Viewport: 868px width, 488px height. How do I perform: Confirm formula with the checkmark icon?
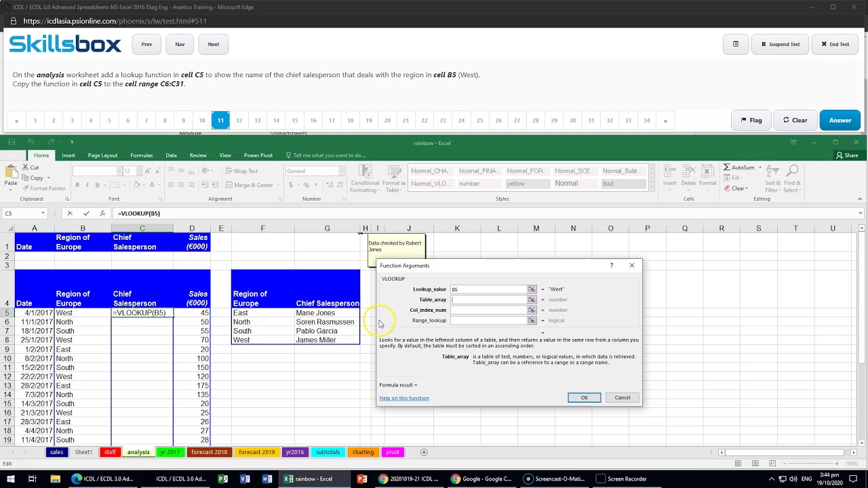pyautogui.click(x=86, y=213)
